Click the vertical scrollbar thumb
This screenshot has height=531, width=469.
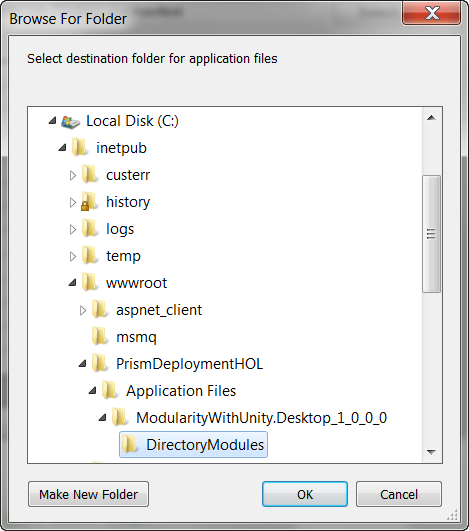[x=431, y=234]
